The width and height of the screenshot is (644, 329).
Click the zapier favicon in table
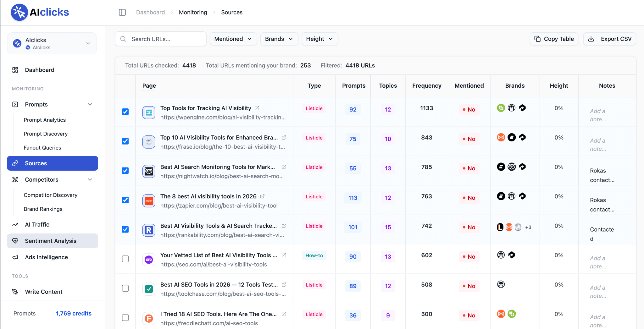149,201
